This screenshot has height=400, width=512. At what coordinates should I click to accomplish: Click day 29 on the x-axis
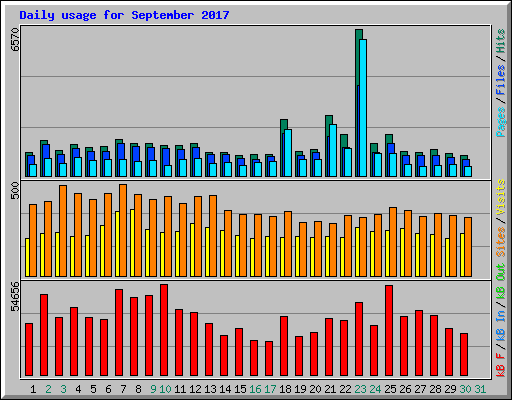pos(450,389)
